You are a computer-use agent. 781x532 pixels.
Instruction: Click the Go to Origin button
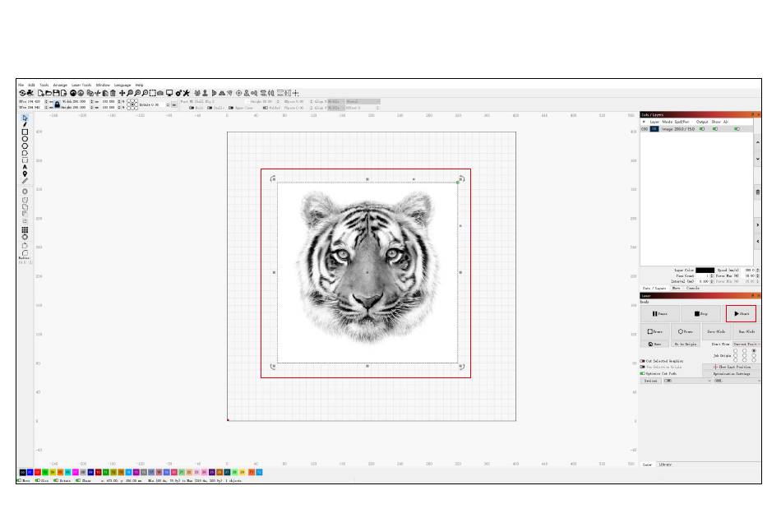(686, 344)
